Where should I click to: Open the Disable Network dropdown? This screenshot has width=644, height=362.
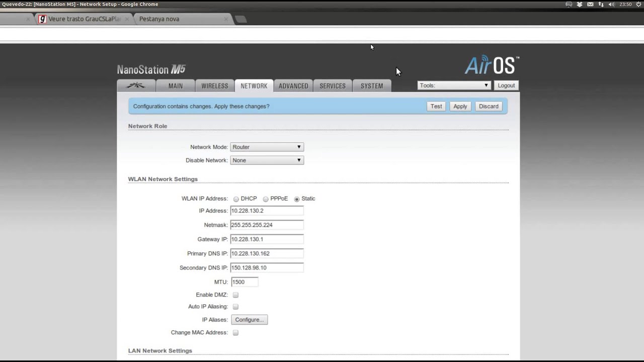[267, 160]
